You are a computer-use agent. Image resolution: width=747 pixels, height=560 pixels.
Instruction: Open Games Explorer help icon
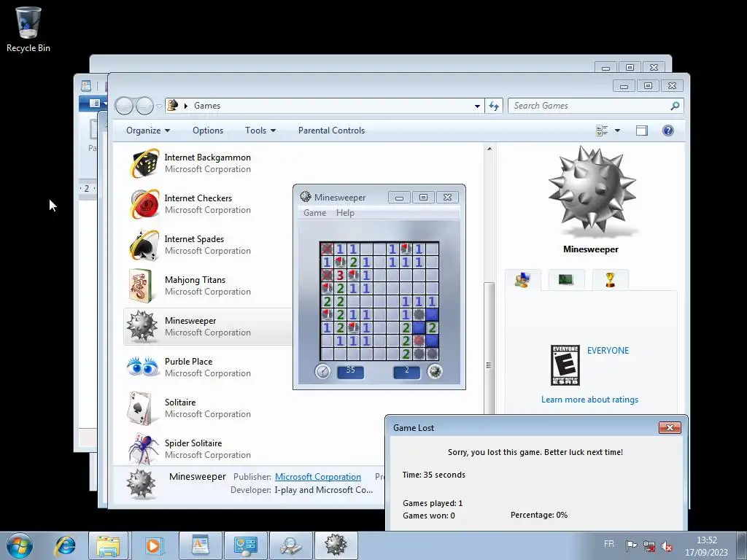(x=668, y=131)
